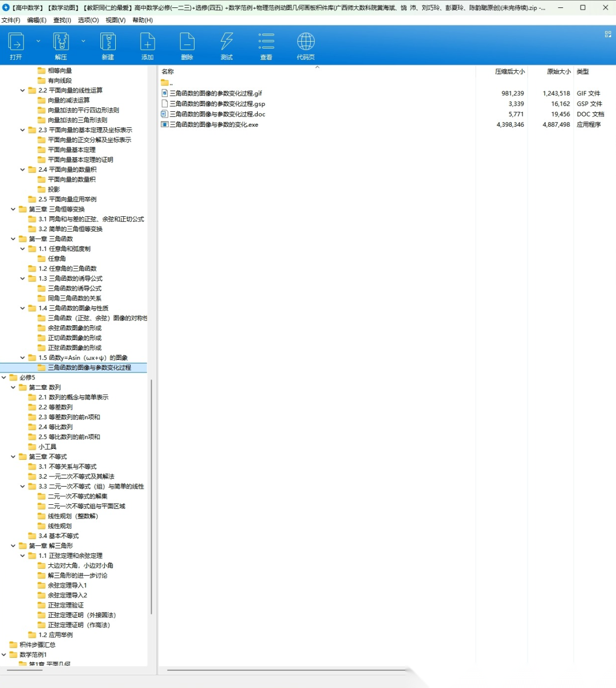Screen dimensions: 616x688
Task: Collapse the 1.4 三角函数的图象与性质 node
Action: (x=23, y=308)
